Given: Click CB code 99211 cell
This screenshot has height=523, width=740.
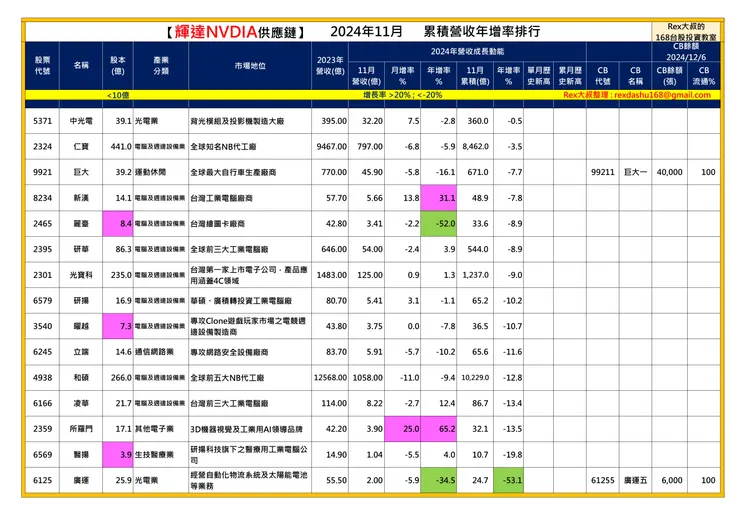Looking at the screenshot, I should point(603,172).
